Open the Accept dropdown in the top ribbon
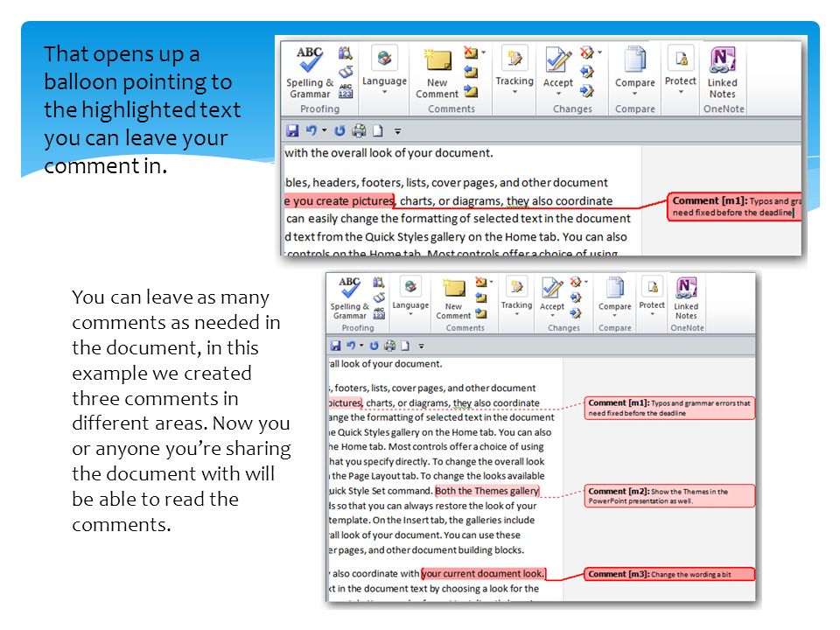The height and width of the screenshot is (630, 840). [558, 94]
